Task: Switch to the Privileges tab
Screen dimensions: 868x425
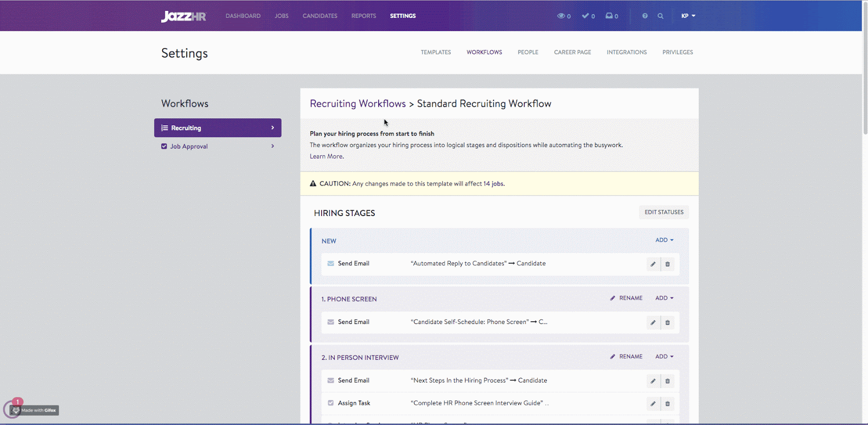Action: pyautogui.click(x=678, y=52)
